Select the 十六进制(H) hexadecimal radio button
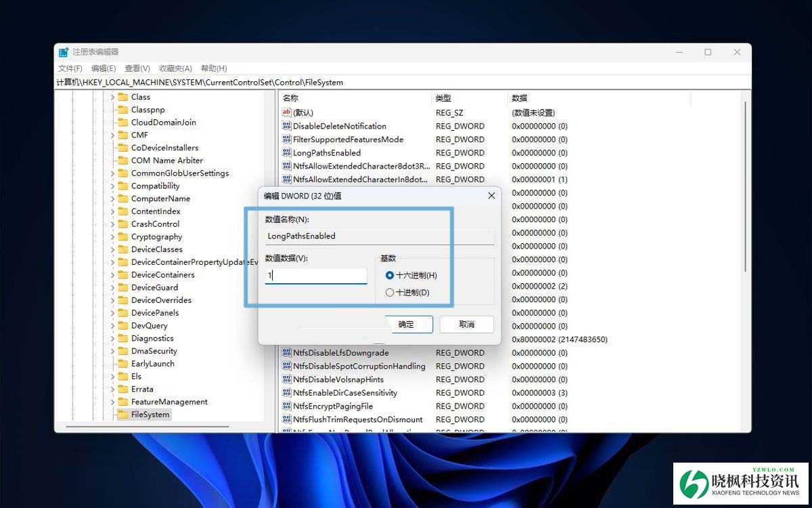The width and height of the screenshot is (812, 508). pos(390,276)
